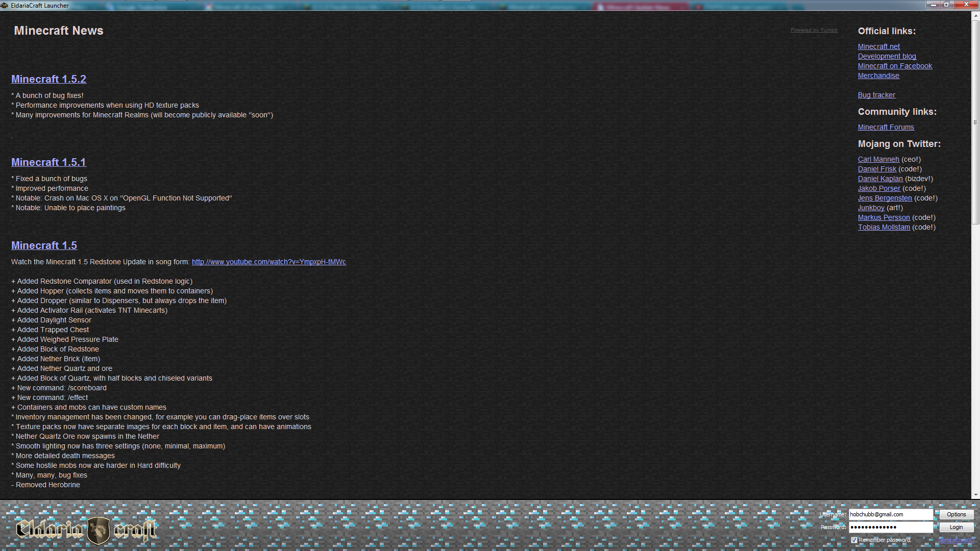Viewport: 980px width, 551px height.
Task: Click the 'Added Block of Quartz' line
Action: (112, 378)
